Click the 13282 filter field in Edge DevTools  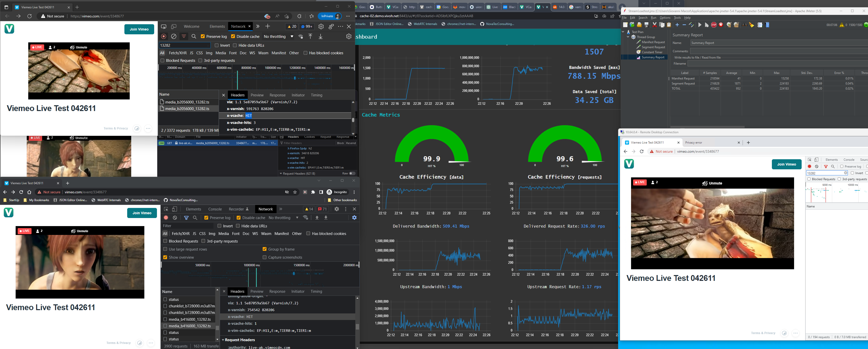coord(185,45)
